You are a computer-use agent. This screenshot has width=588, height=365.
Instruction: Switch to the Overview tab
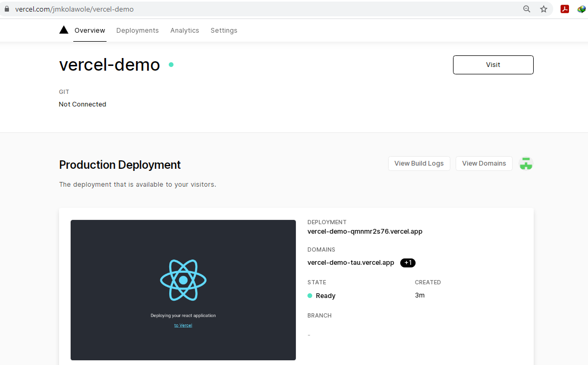(90, 31)
